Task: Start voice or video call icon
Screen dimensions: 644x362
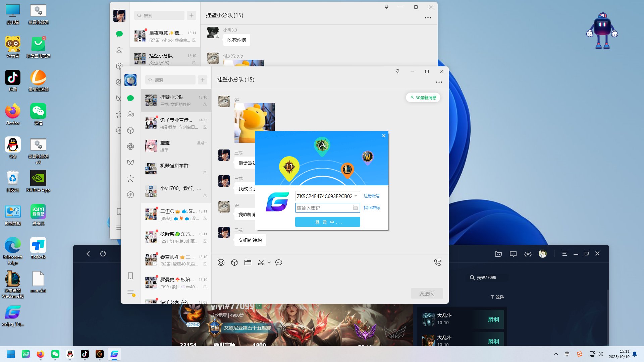Action: (x=438, y=262)
